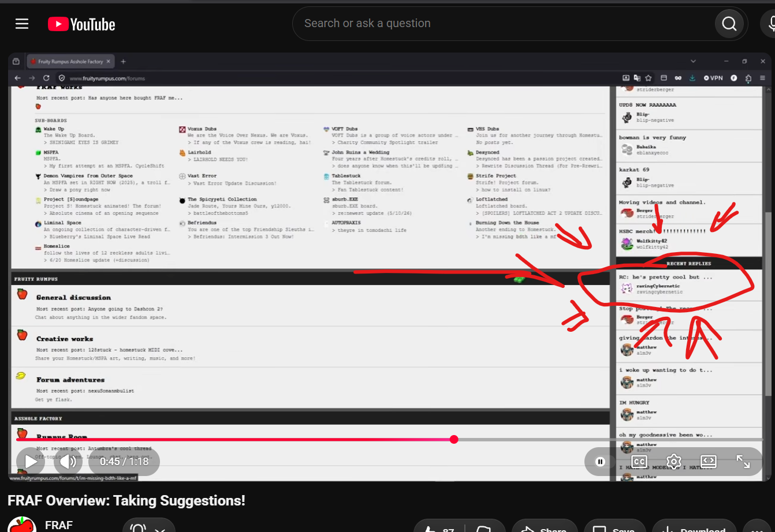This screenshot has width=775, height=532.
Task: Click the UPD8 NOW RAAAAAAA post title
Action: 647,106
